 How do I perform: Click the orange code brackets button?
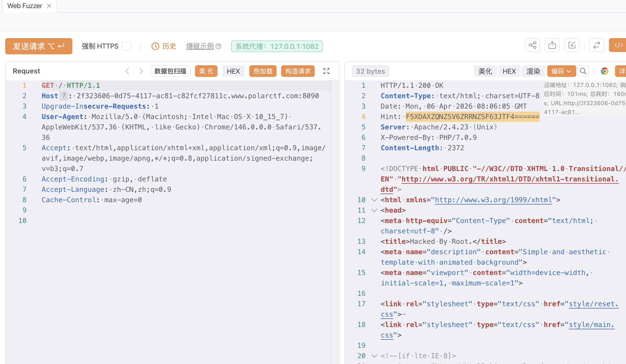(x=618, y=45)
